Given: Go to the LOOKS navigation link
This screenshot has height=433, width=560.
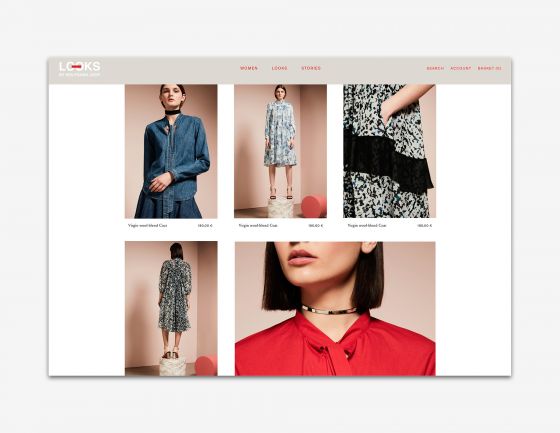Looking at the screenshot, I should [x=280, y=68].
